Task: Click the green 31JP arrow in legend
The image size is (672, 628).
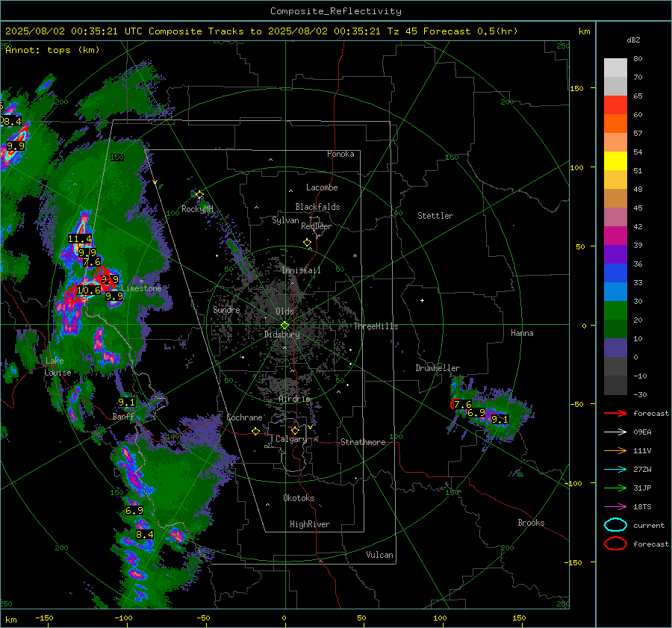Action: pyautogui.click(x=615, y=488)
